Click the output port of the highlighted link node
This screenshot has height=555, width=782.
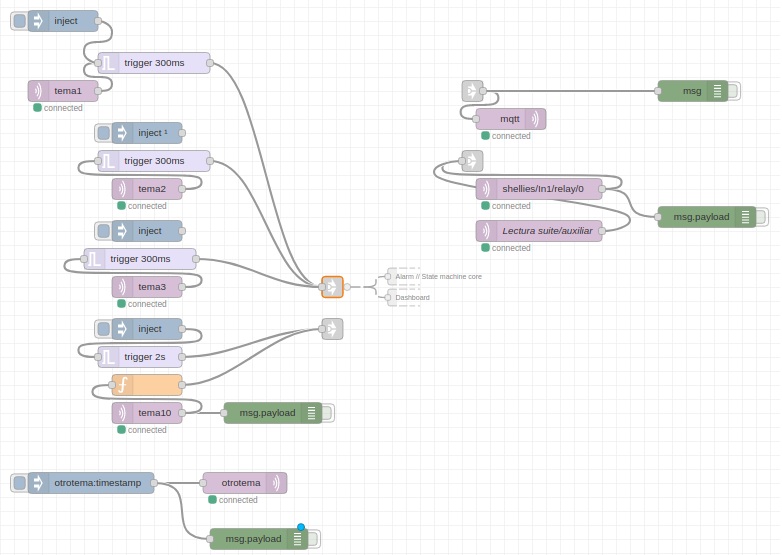pos(347,287)
